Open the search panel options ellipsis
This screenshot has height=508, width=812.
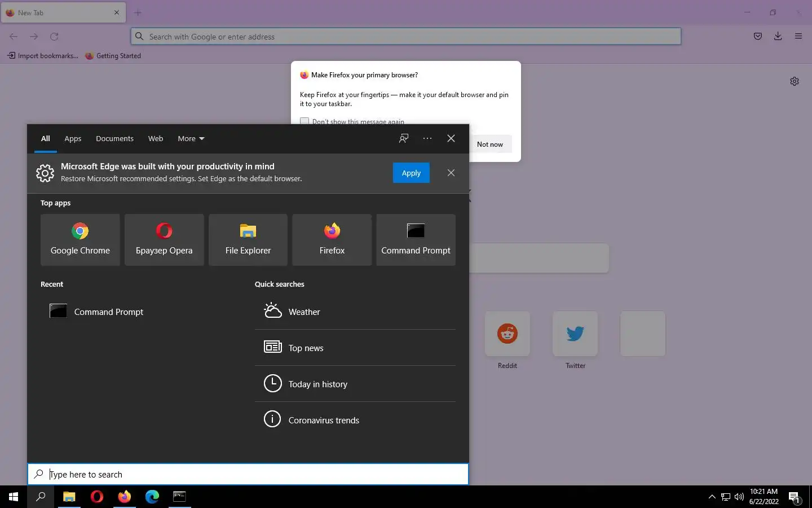(427, 138)
